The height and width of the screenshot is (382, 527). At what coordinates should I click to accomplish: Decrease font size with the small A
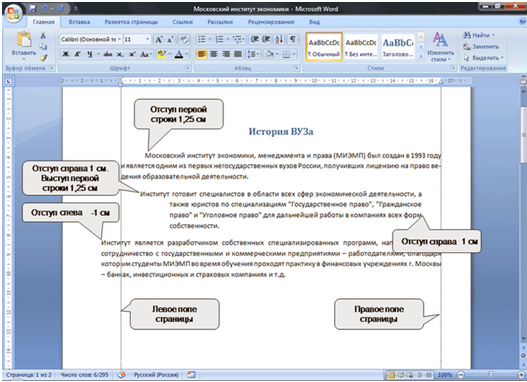click(x=170, y=40)
